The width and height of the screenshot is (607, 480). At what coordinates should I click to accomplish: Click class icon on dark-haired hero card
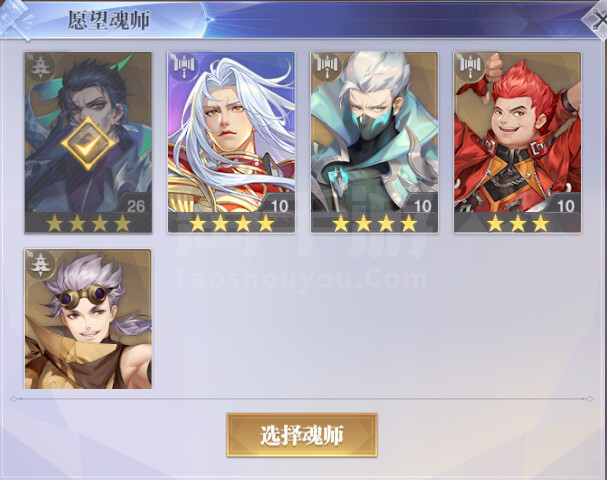(40, 67)
